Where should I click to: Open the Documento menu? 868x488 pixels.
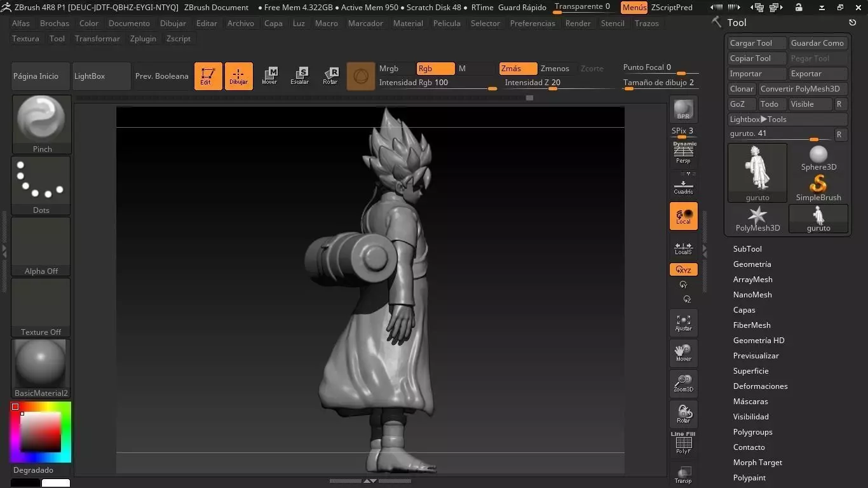(x=129, y=24)
